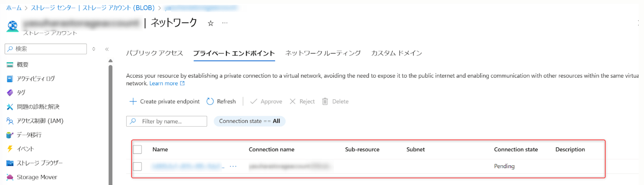This screenshot has height=185, width=644.
Task: Open the データ移行 icon
Action: pos(10,135)
